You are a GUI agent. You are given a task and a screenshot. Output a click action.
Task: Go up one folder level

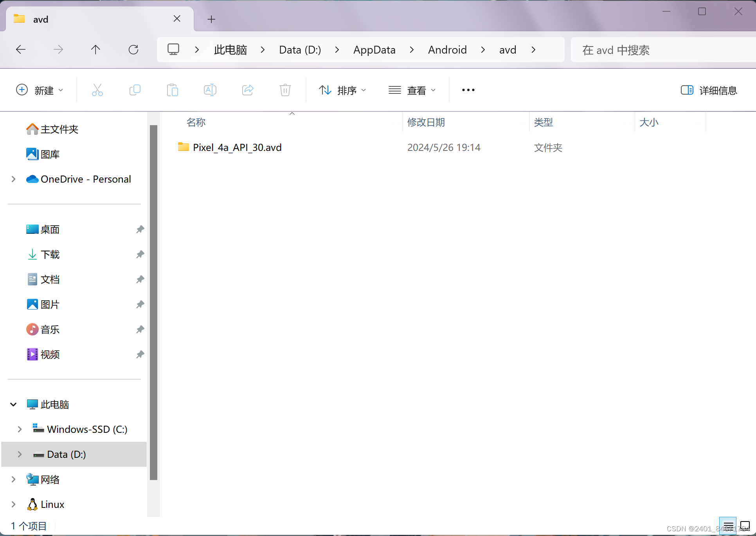click(95, 50)
